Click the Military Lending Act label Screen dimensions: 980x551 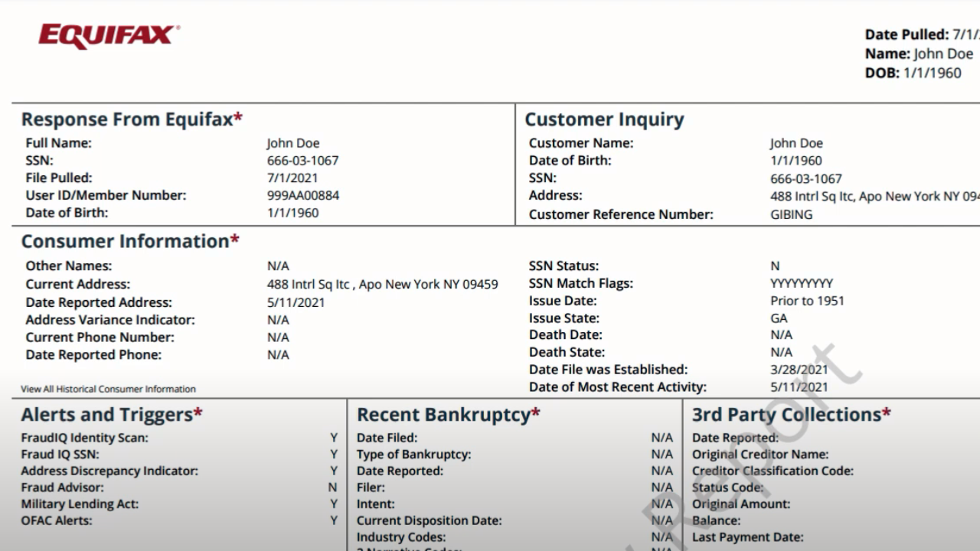(x=80, y=504)
